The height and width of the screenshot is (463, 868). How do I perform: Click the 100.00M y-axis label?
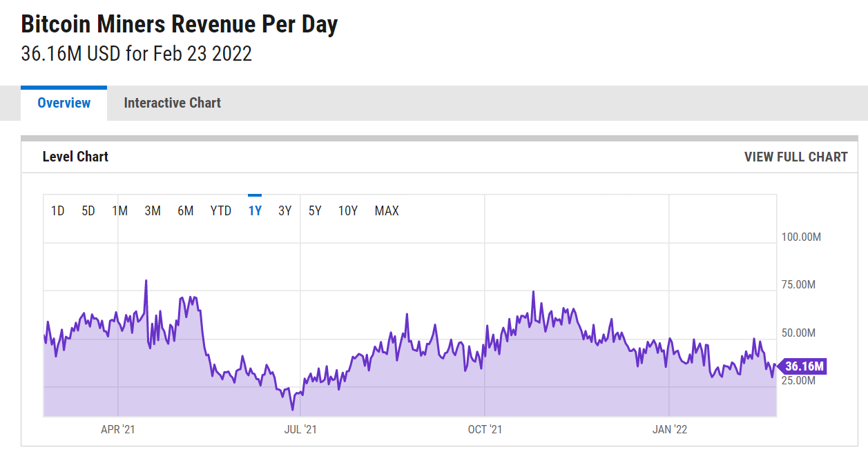(801, 237)
